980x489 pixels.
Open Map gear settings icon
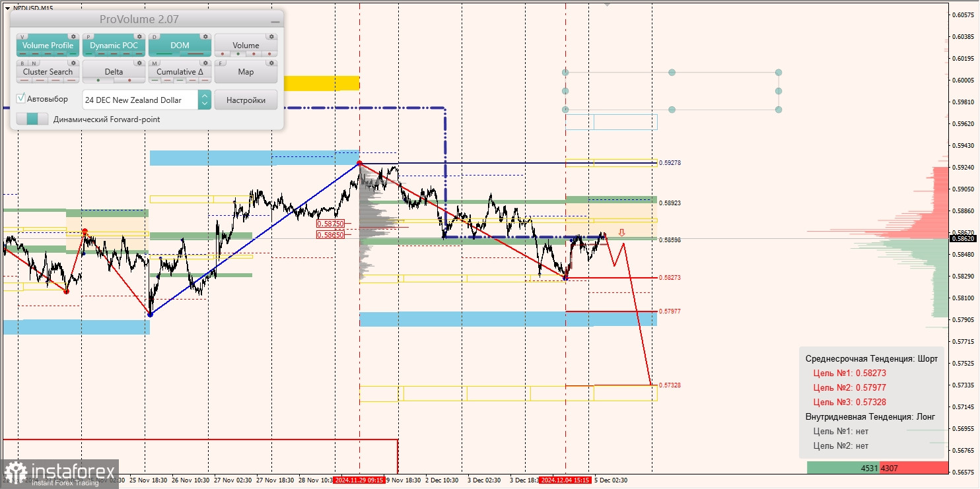271,63
